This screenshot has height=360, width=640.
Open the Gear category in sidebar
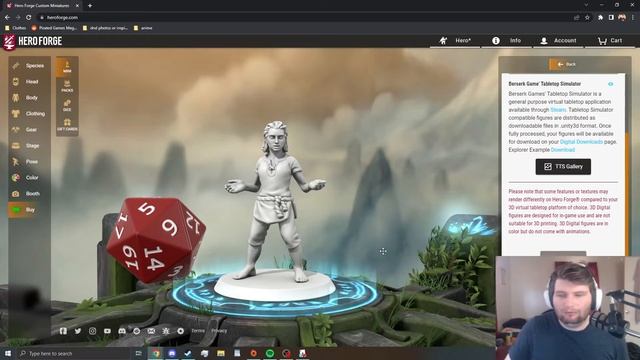(x=29, y=129)
